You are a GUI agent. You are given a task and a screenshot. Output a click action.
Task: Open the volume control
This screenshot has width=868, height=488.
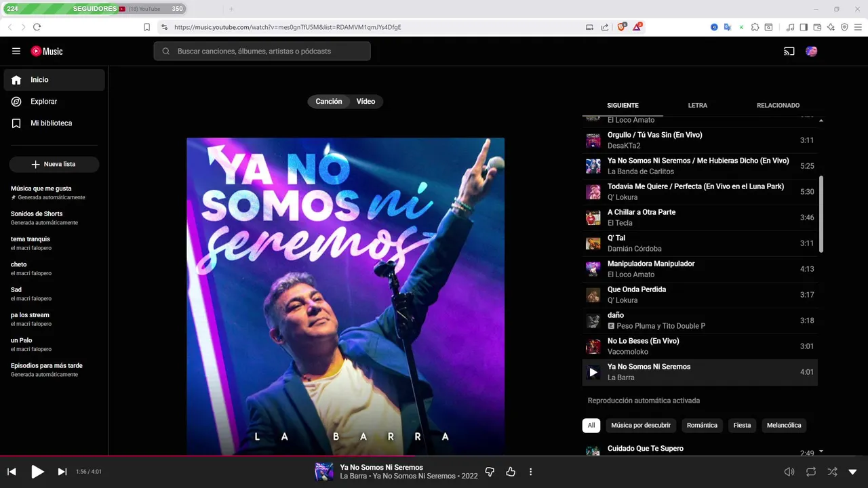789,472
